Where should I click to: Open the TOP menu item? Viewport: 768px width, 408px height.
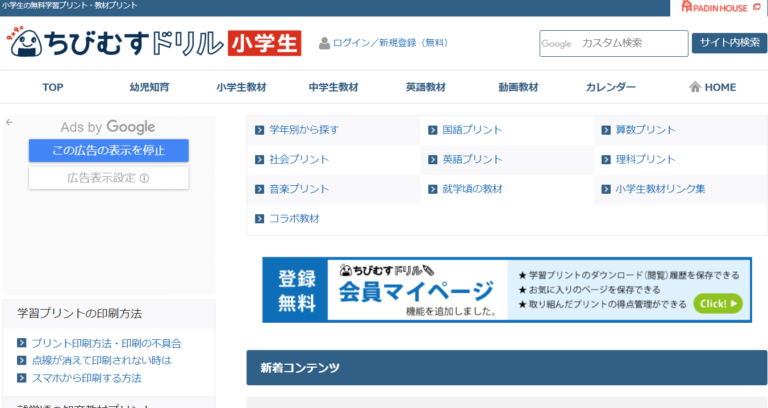[52, 87]
